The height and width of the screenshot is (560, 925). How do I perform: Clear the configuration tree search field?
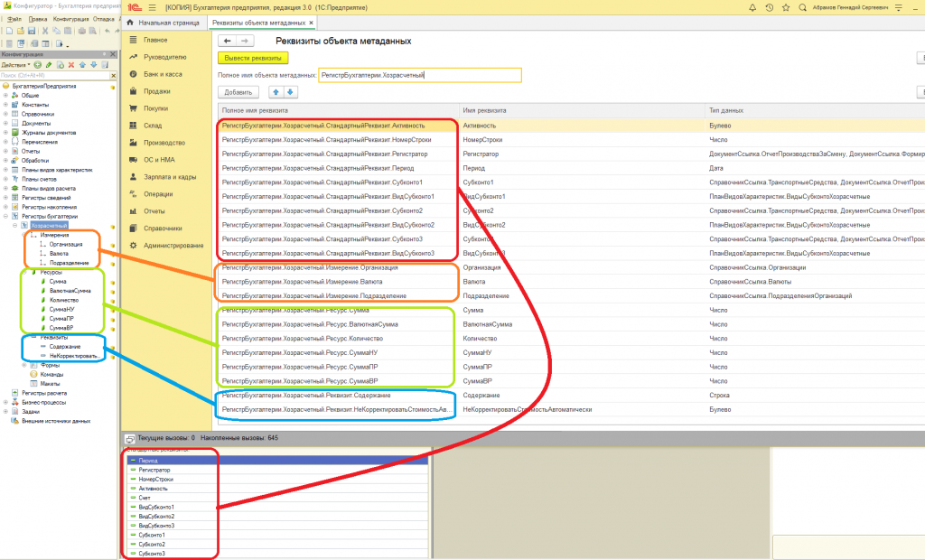coord(114,76)
